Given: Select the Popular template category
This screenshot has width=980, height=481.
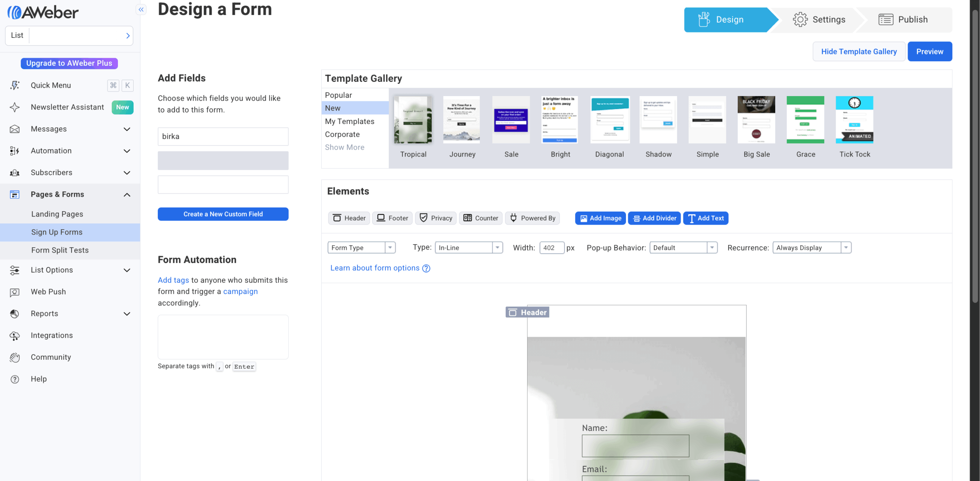Looking at the screenshot, I should pos(355,95).
